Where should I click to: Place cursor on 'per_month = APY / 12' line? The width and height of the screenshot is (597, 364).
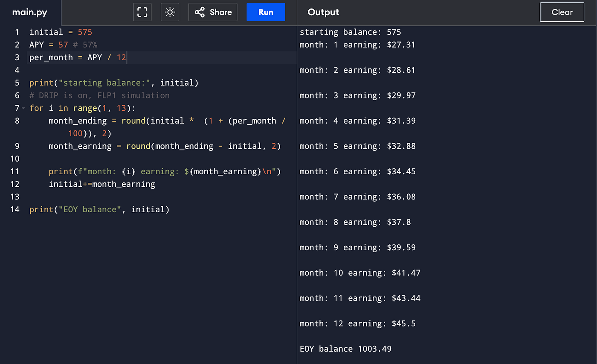[78, 57]
